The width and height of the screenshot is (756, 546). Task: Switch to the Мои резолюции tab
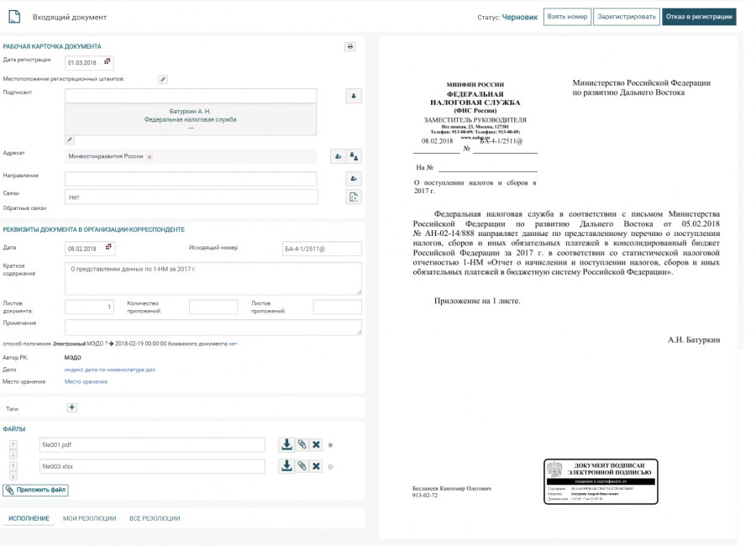89,518
